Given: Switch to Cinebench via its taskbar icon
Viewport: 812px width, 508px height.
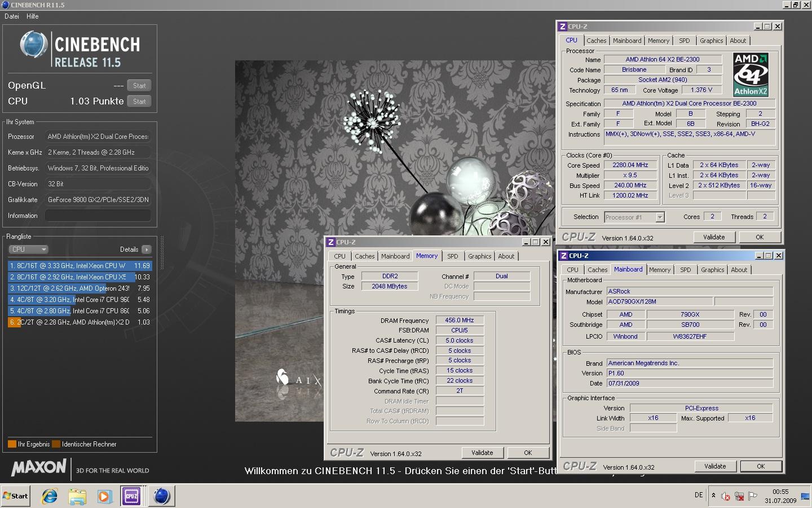Looking at the screenshot, I should point(161,496).
